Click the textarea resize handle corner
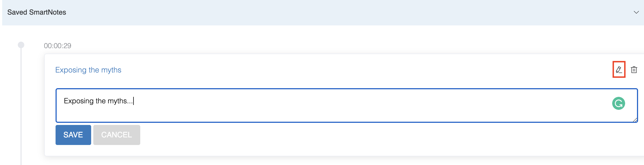 click(x=635, y=120)
